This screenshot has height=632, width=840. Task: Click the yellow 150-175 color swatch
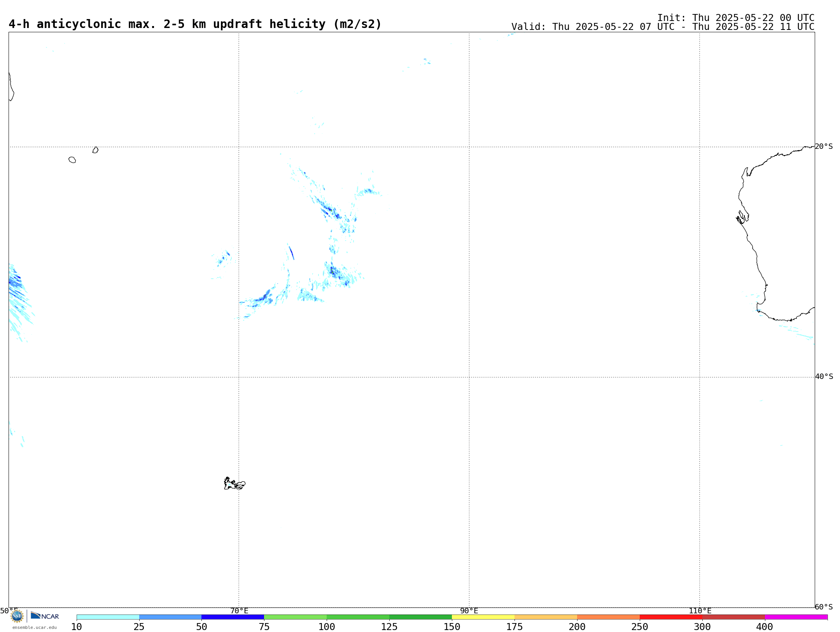[483, 617]
